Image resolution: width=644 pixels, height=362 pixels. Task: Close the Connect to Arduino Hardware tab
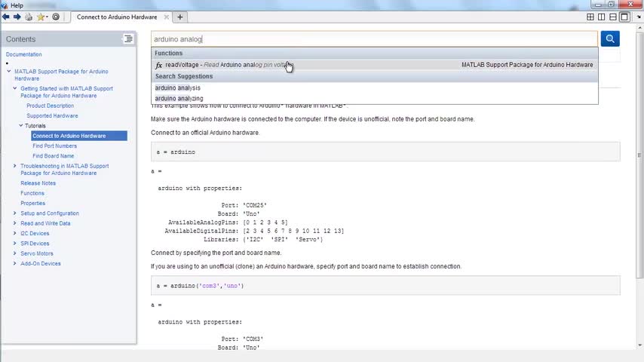[167, 17]
